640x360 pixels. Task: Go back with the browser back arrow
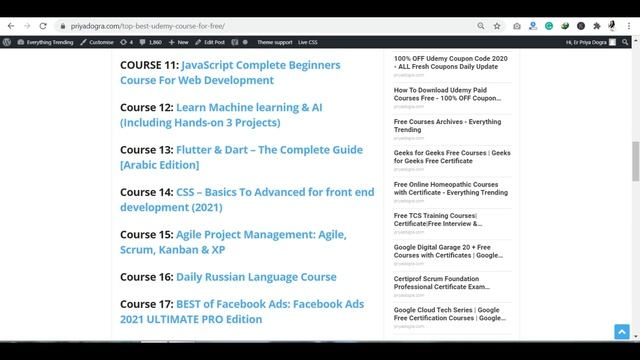tap(11, 26)
